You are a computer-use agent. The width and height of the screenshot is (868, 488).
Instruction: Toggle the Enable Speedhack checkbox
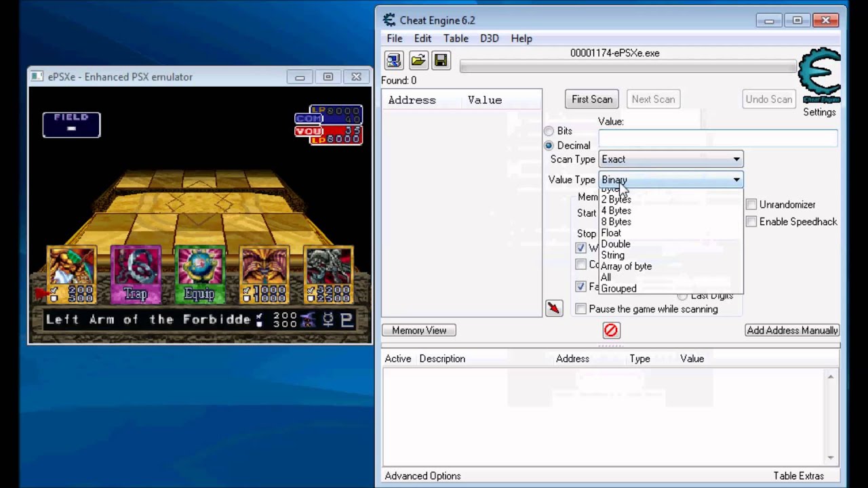(751, 222)
